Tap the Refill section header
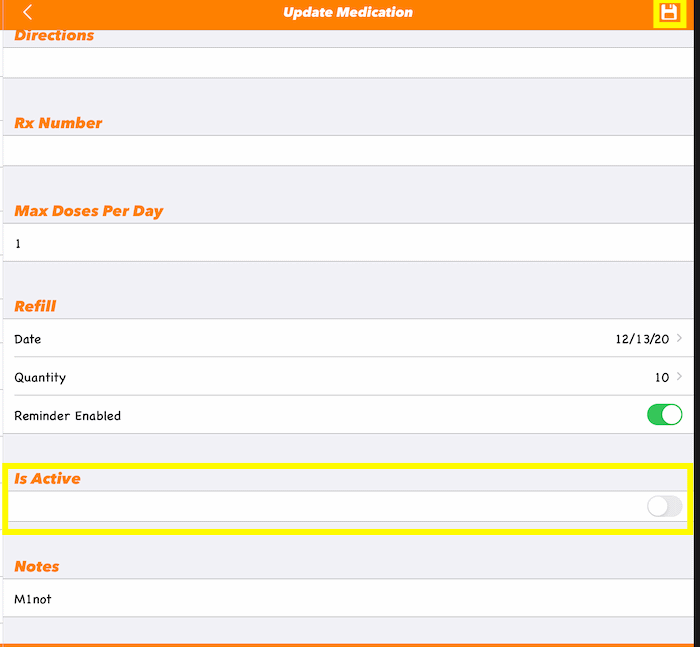This screenshot has width=700, height=647. click(x=35, y=306)
